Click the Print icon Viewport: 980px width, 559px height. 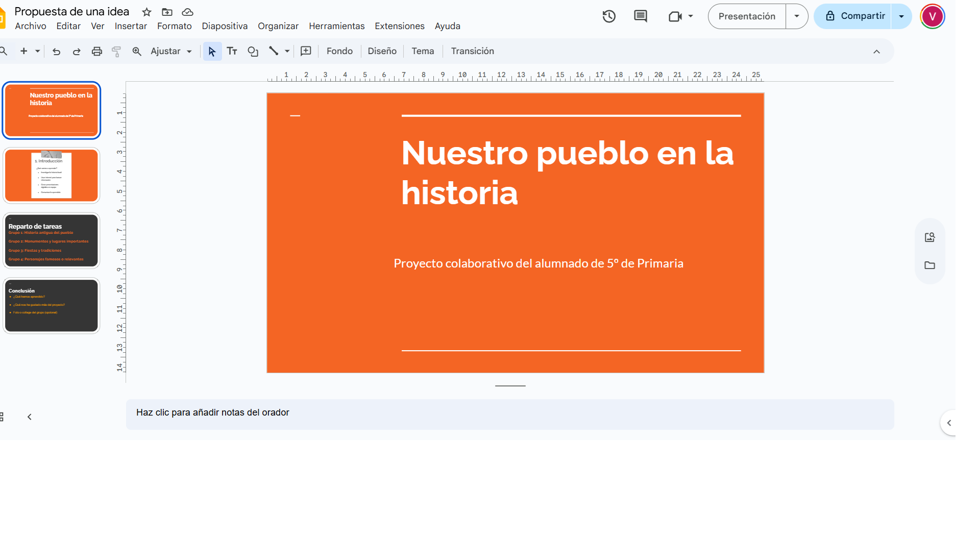97,52
